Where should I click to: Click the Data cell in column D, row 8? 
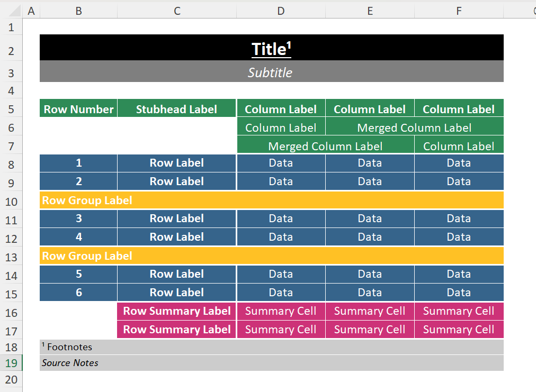click(281, 163)
